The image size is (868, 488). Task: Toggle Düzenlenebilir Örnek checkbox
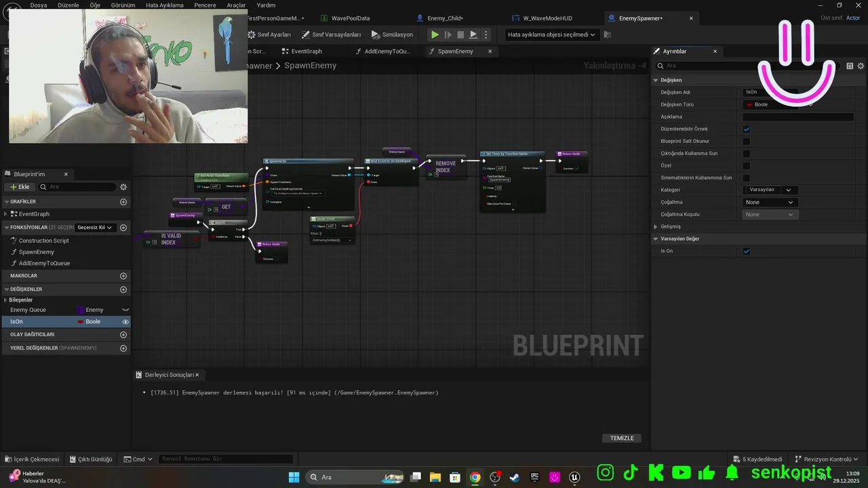747,129
